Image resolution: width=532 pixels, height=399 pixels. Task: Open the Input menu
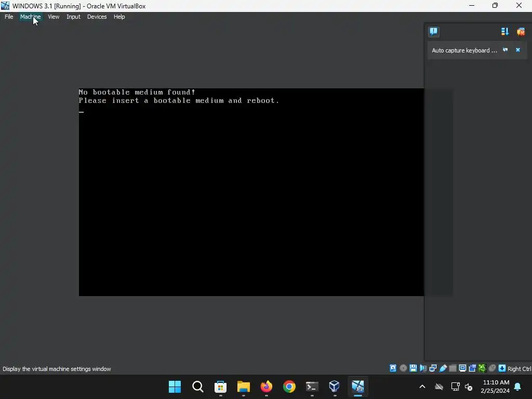[73, 17]
